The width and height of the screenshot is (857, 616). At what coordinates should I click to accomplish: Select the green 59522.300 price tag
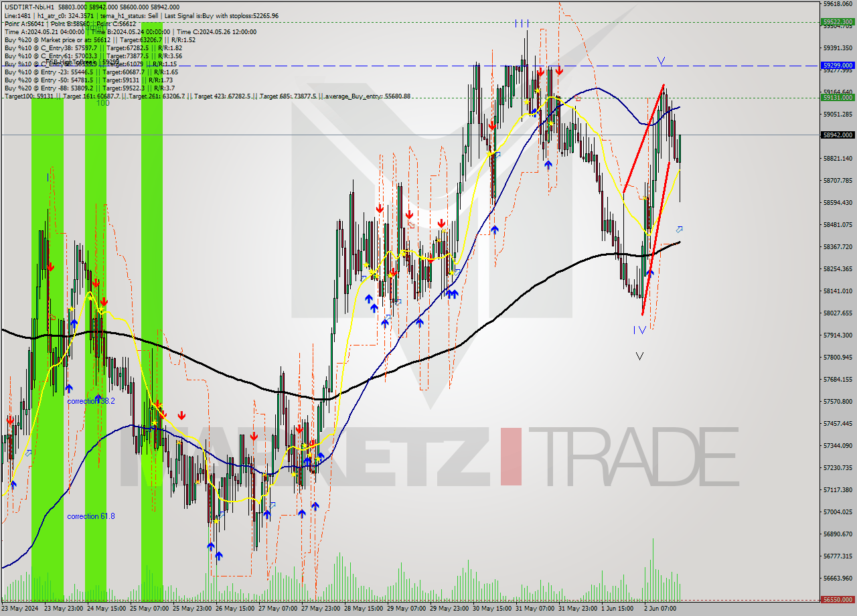(837, 21)
